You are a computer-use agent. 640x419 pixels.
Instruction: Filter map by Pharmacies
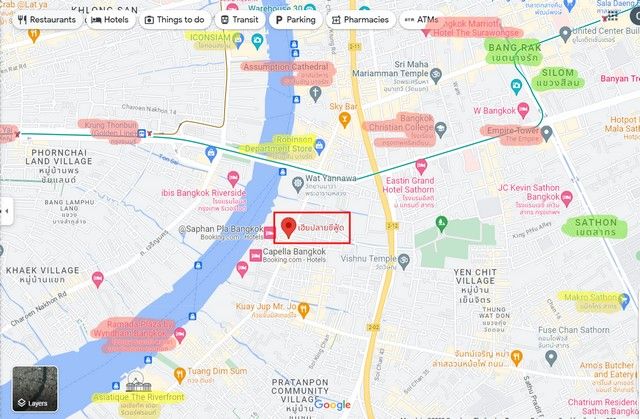[360, 20]
